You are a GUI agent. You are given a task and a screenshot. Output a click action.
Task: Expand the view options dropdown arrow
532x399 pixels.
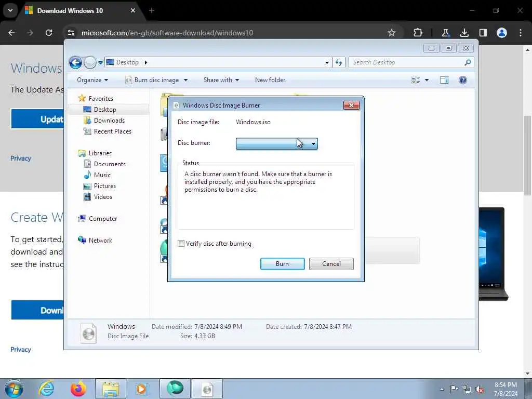(x=427, y=80)
